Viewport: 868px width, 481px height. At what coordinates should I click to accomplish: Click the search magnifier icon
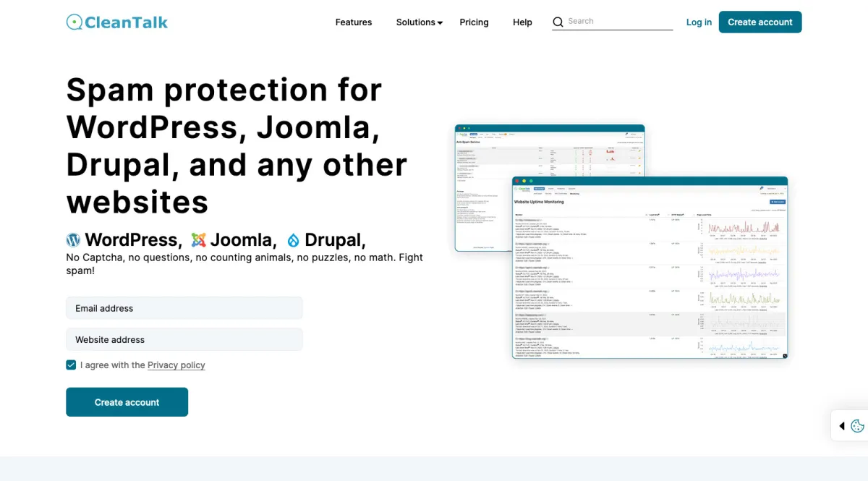(558, 22)
